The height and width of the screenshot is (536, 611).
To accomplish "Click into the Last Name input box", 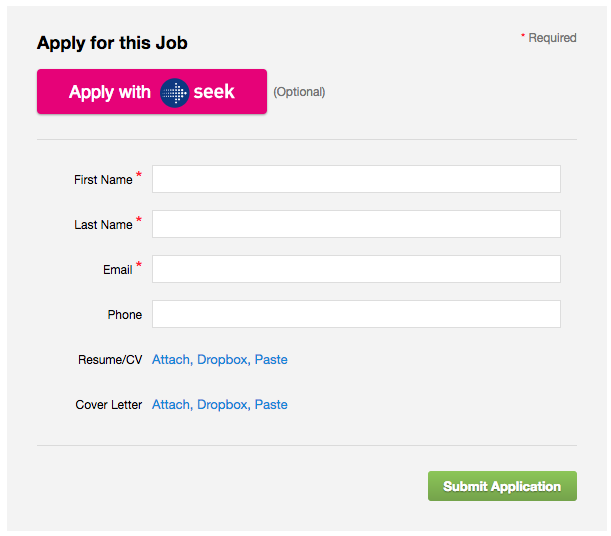I will [x=356, y=224].
